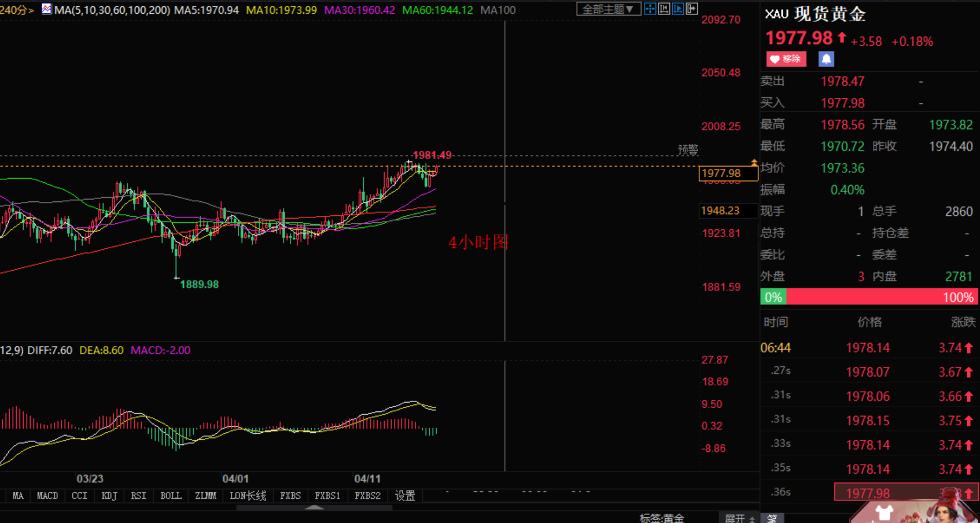Click the chart icon with left-pointing arrow
Image resolution: width=980 pixels, height=523 pixels.
[664, 9]
